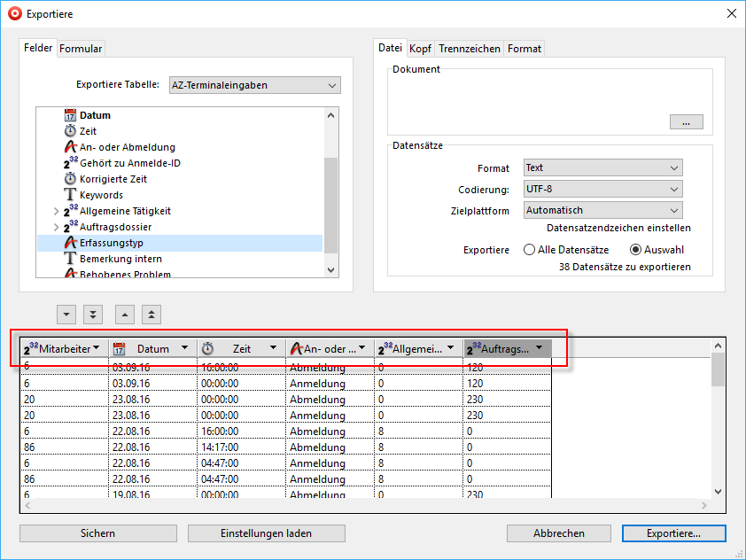
Task: Select the Erfassungstyp field in list
Action: pos(111,243)
